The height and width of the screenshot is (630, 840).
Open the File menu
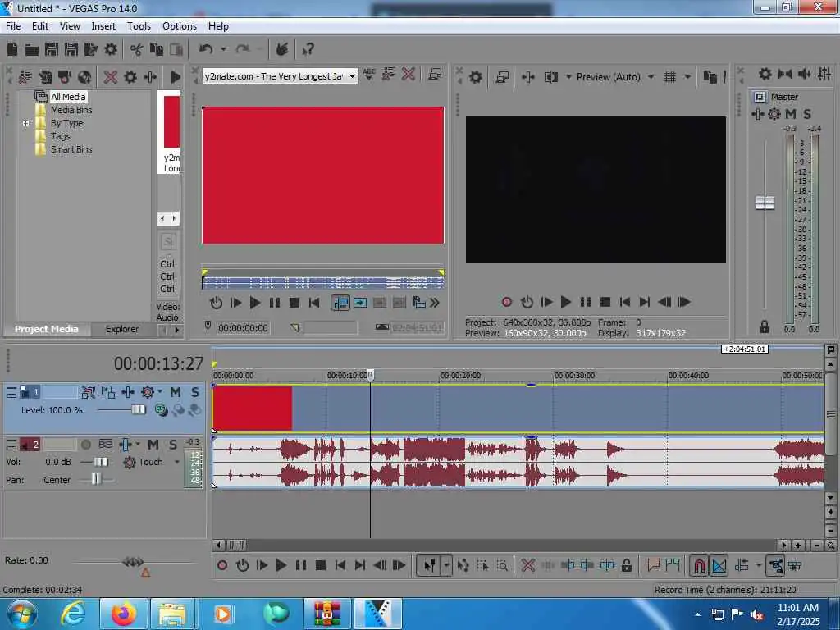[13, 26]
